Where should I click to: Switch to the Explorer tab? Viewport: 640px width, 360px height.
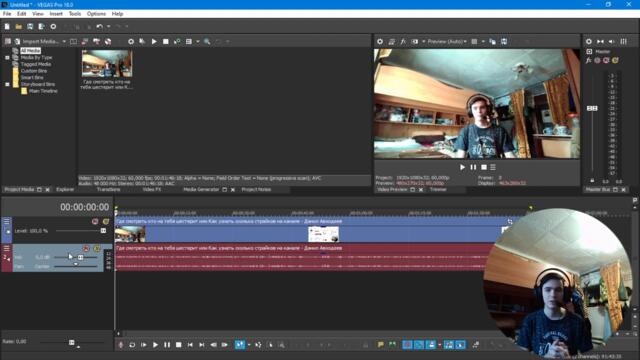tap(65, 190)
